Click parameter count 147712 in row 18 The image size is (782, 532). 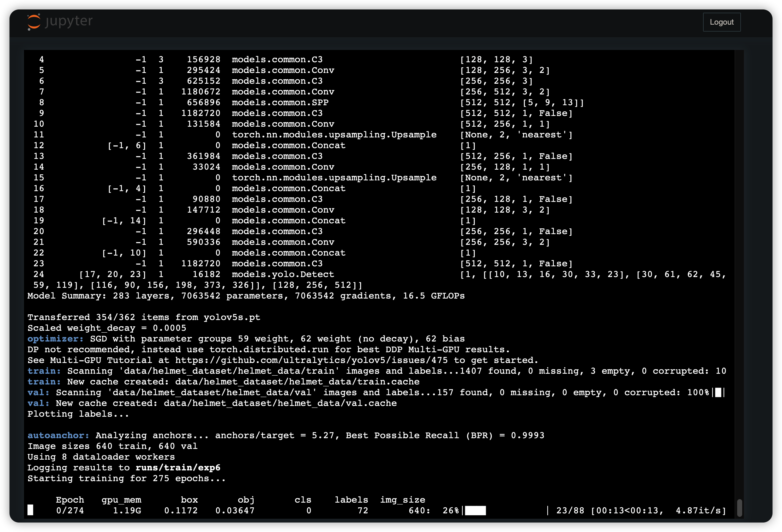coord(204,210)
